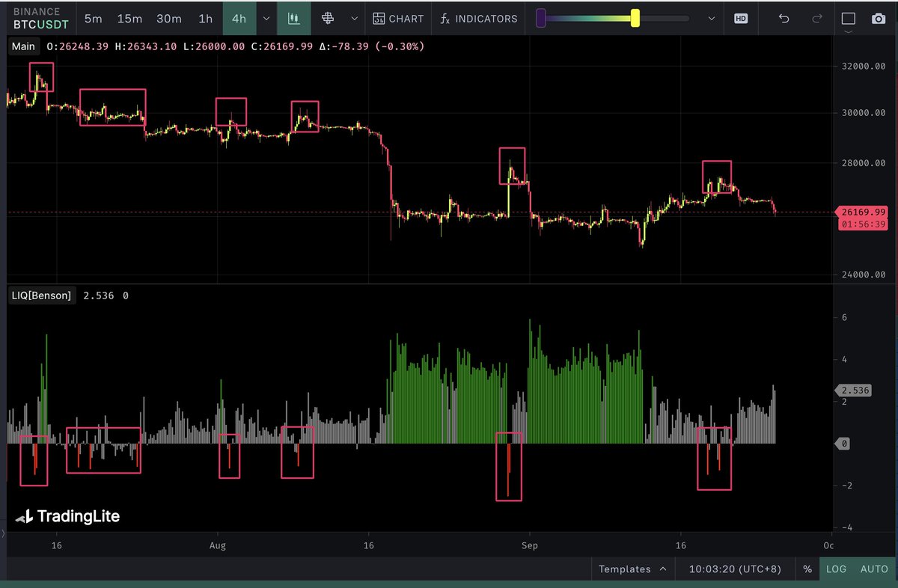Expand more timeframes chevron after 4h

tap(266, 19)
